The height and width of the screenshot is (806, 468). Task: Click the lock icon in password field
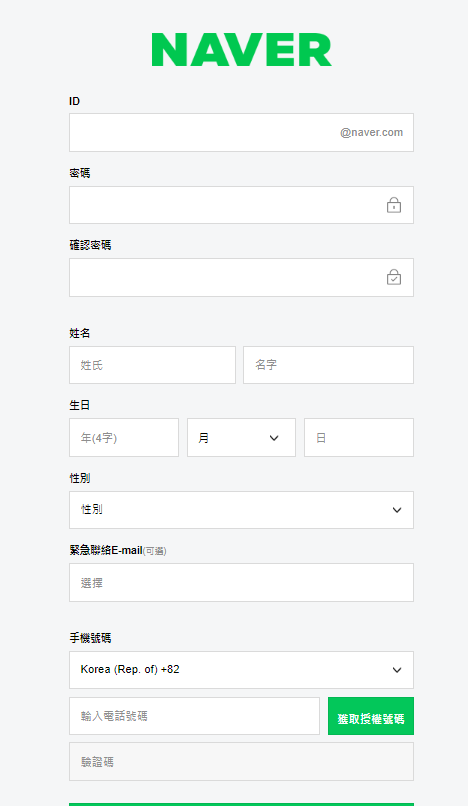(x=394, y=205)
